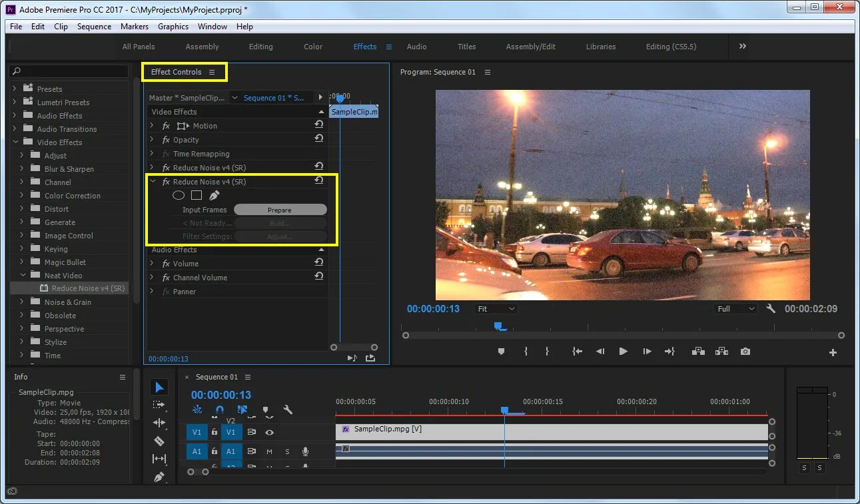Screen dimensions: 860x504
Task: Expand the Lumetri Presets folder
Action: 15,102
